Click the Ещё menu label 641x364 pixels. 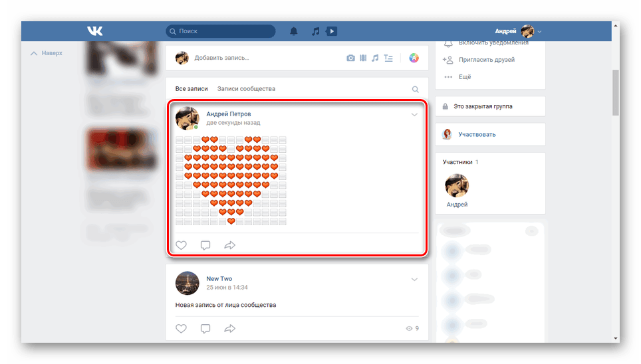click(465, 77)
